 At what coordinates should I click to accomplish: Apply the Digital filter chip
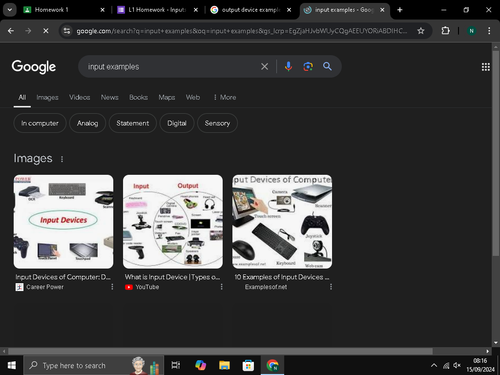177,123
